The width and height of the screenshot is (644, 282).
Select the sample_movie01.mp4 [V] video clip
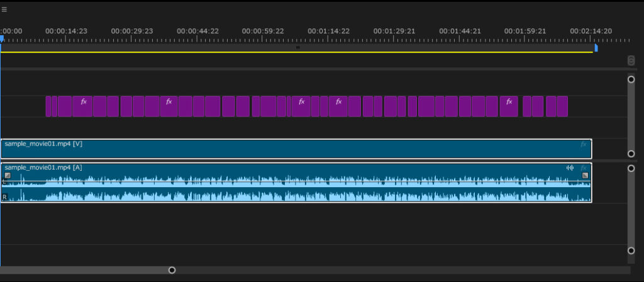pos(296,149)
